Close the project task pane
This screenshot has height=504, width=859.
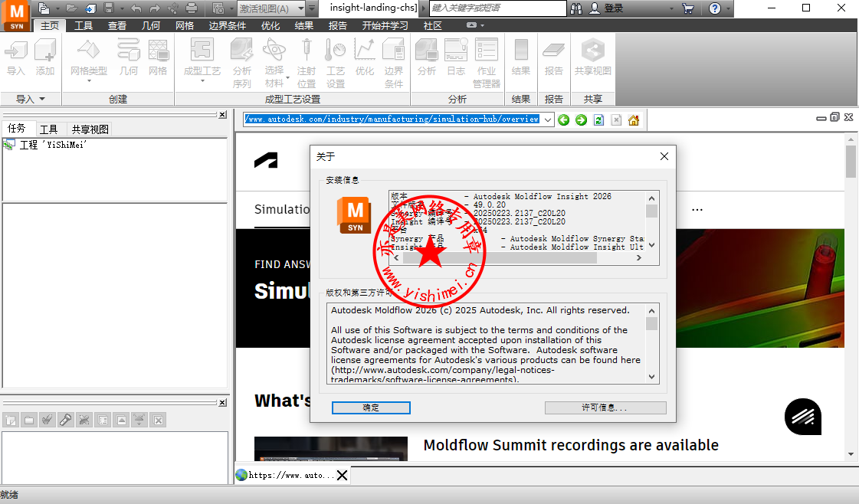(222, 115)
